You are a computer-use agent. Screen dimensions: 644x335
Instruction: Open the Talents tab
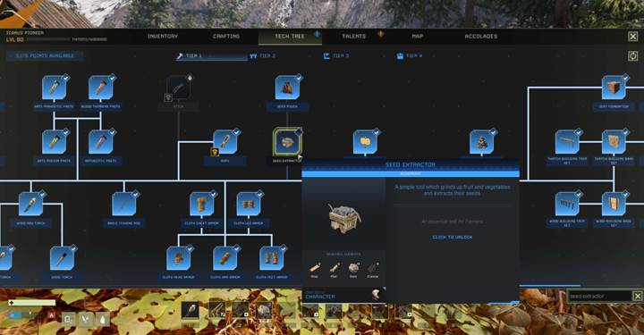[353, 37]
